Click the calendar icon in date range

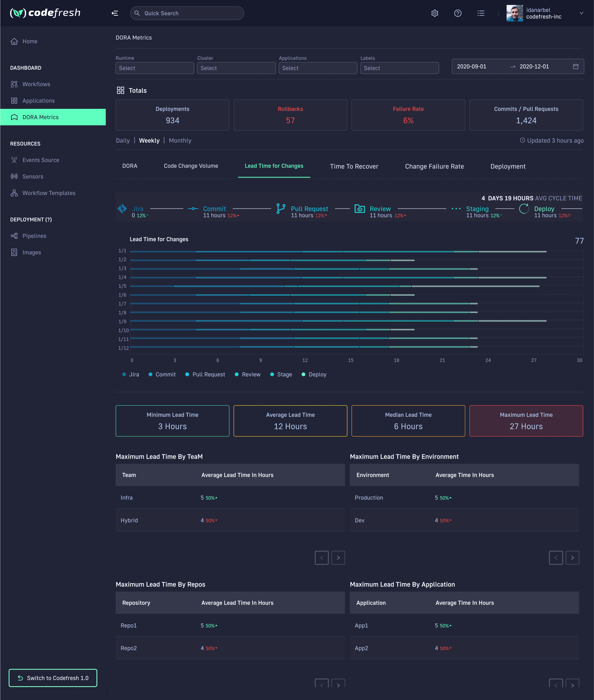pyautogui.click(x=576, y=66)
